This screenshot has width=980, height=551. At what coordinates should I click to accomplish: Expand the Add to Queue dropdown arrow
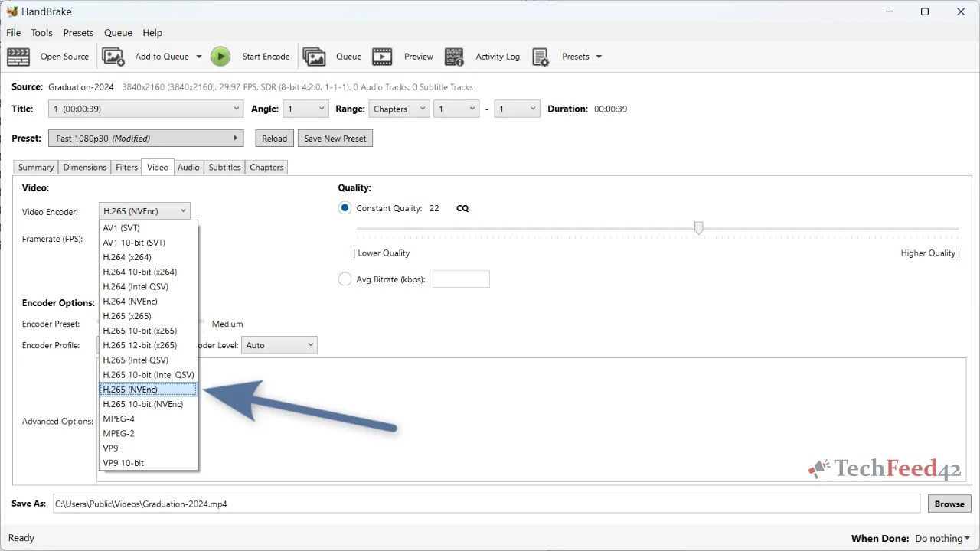tap(199, 57)
